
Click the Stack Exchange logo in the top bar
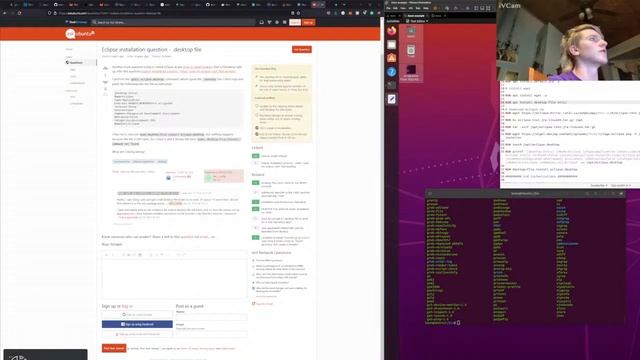click(x=76, y=22)
